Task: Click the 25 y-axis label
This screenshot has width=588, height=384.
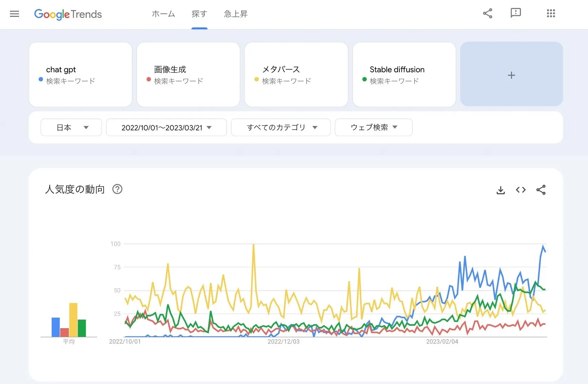Action: (117, 314)
